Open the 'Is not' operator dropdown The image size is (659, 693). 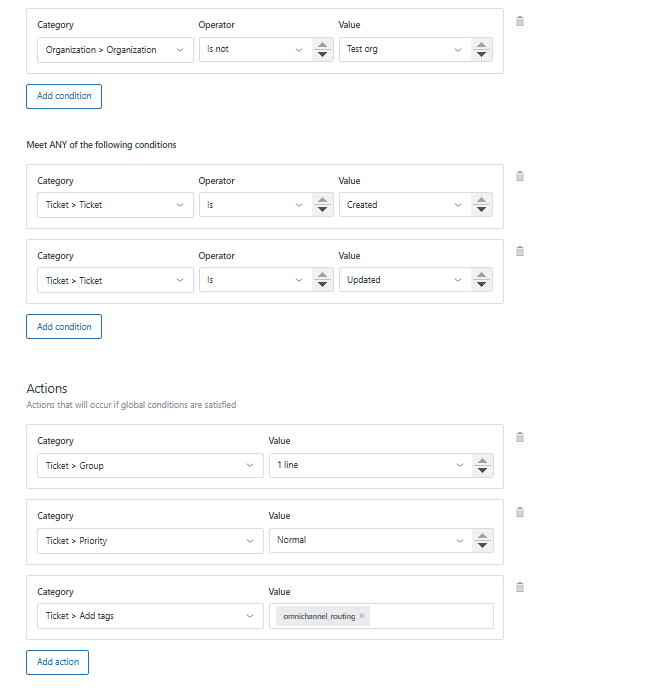(255, 50)
